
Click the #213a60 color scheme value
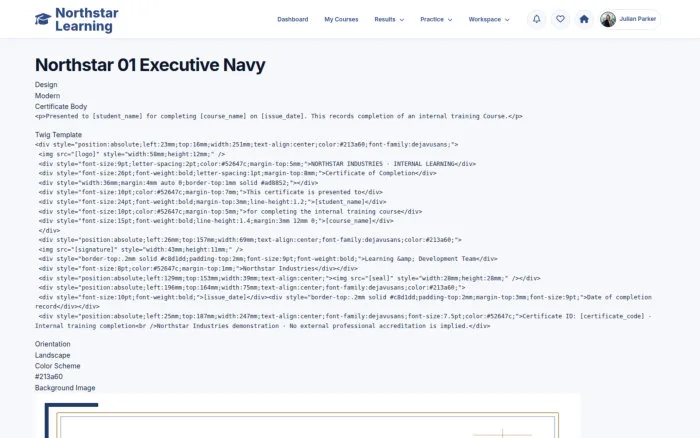click(49, 376)
